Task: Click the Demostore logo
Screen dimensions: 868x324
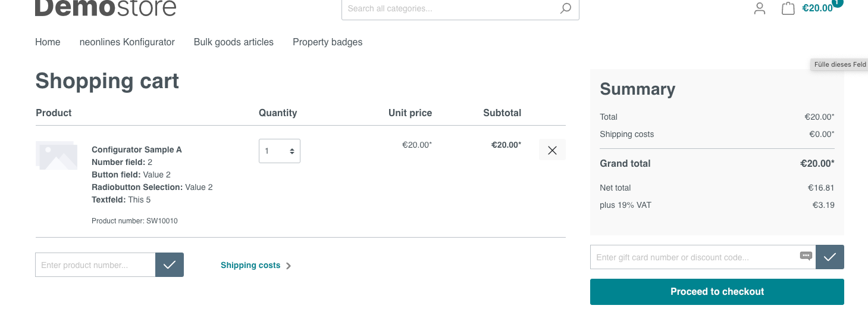Action: (x=106, y=8)
